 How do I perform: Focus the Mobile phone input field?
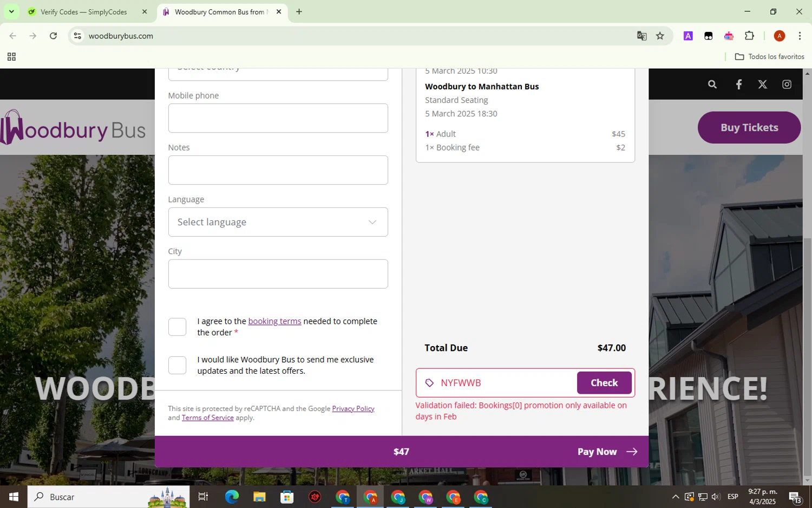278,118
